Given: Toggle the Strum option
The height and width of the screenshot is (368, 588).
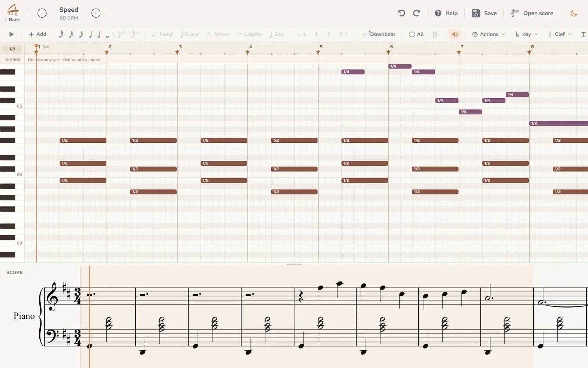Looking at the screenshot, I should tap(218, 34).
